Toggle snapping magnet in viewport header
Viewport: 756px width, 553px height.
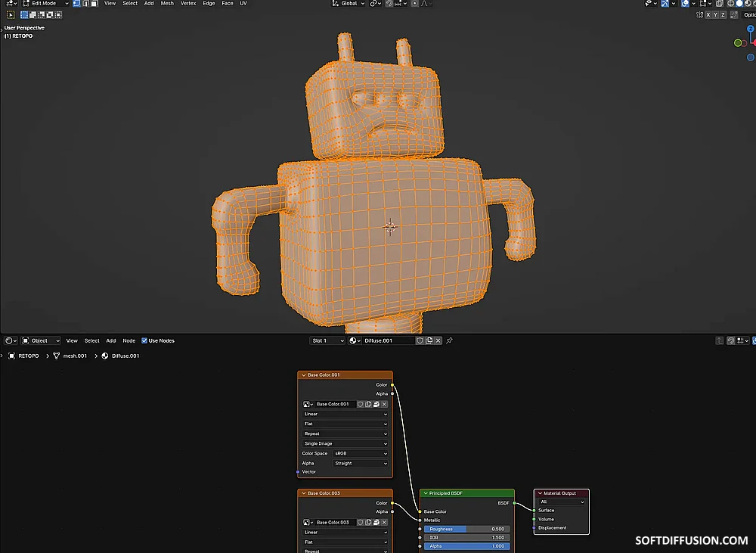[389, 3]
